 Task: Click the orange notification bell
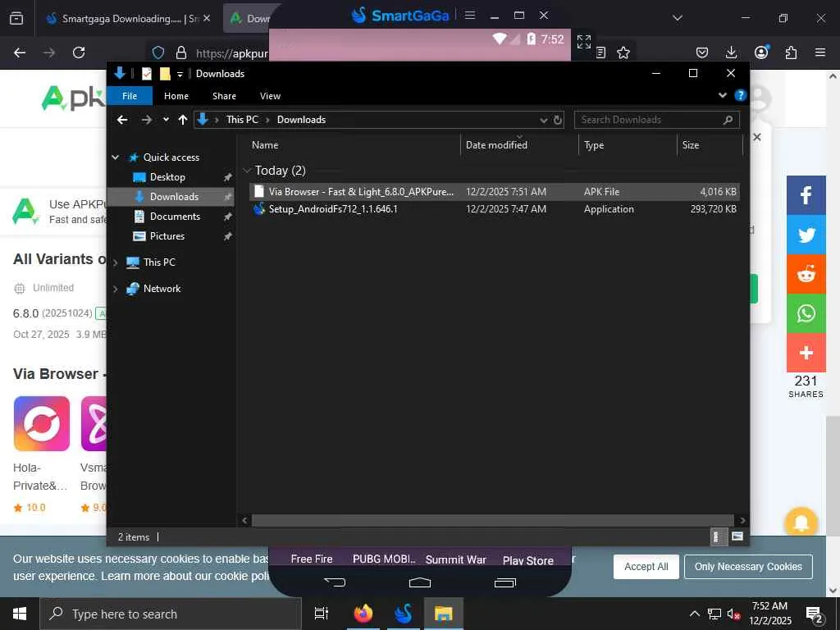801,522
